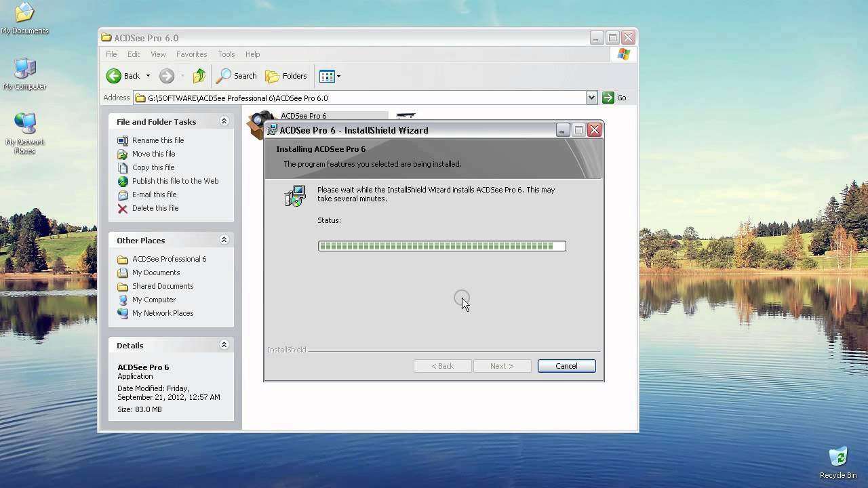Click the Back arrow icon in Explorer toolbar
This screenshot has height=488, width=868.
[x=114, y=76]
